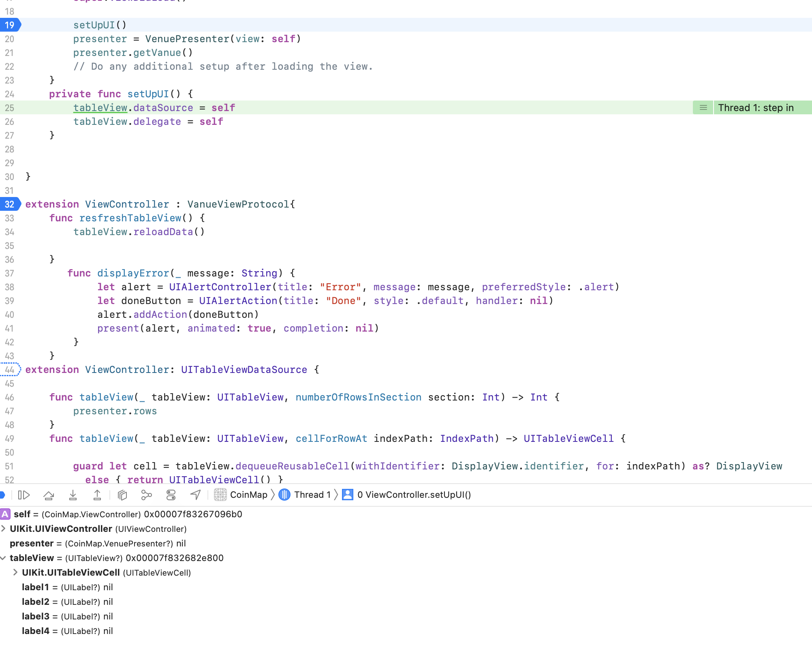Screen dimensions: 812x664
Task: Click dequeueReusableCell on line 51
Action: point(292,466)
